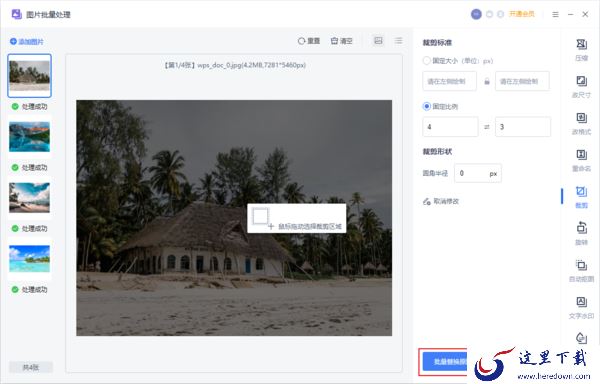The image size is (600, 384).
Task: Click the ratio height field showing 3
Action: point(523,127)
